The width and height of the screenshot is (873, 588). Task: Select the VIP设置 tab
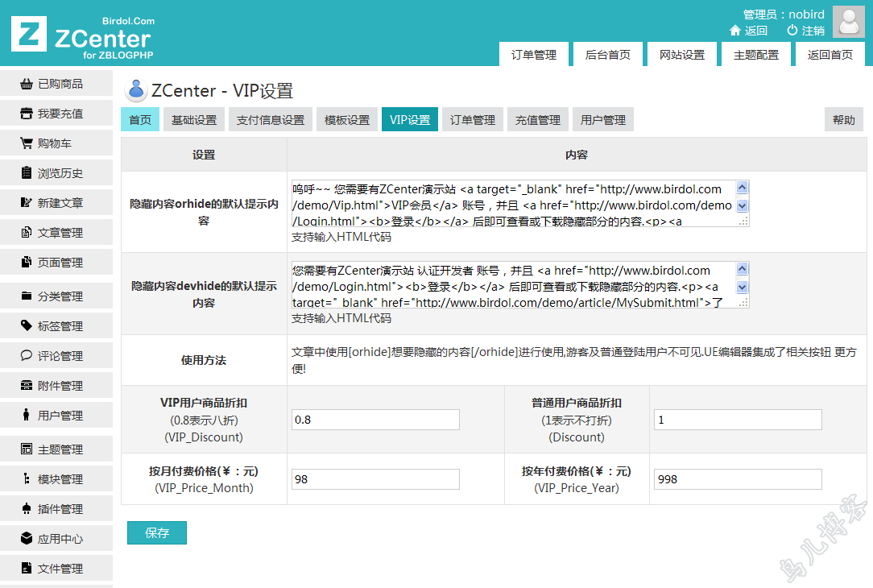tap(411, 120)
